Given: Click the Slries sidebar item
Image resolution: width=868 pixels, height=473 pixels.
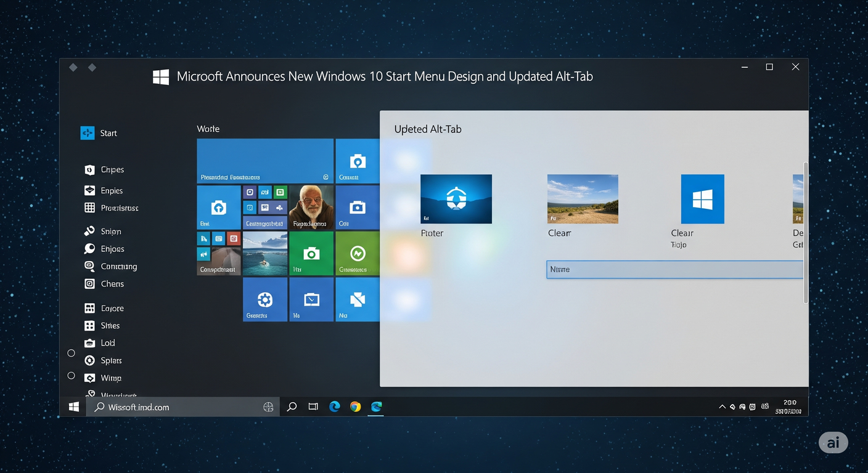Looking at the screenshot, I should [102, 325].
